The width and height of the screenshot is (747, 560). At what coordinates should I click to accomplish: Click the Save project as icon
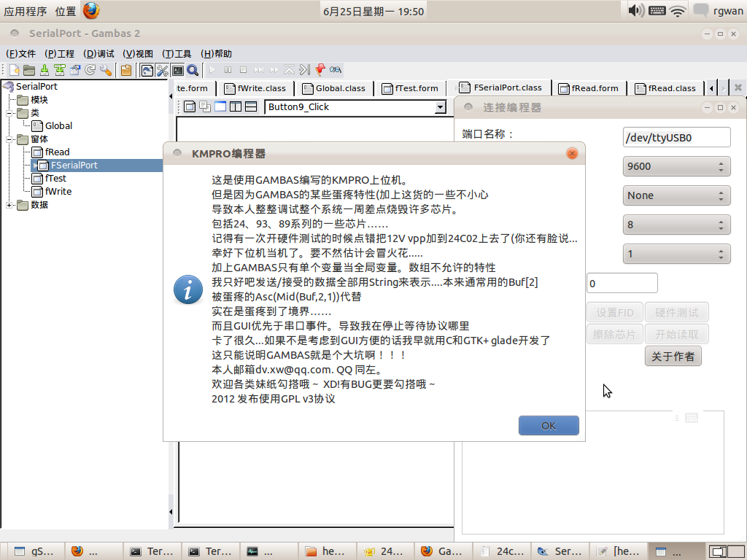[60, 71]
